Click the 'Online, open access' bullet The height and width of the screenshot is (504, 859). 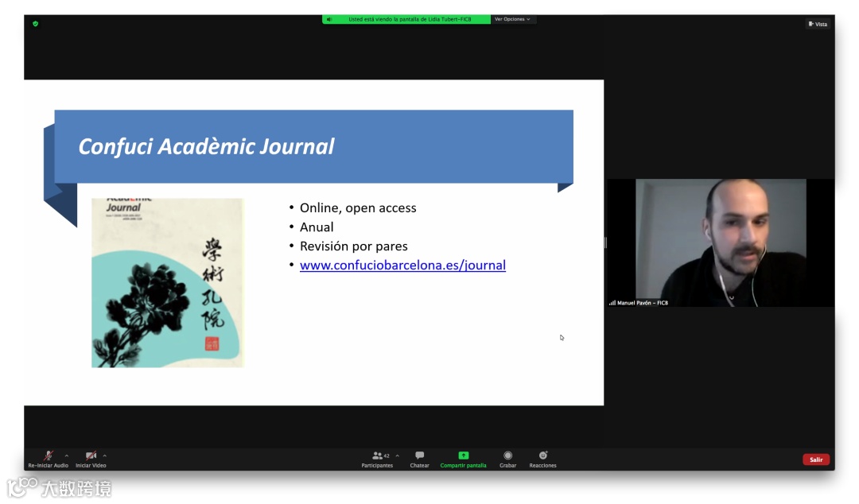coord(358,207)
